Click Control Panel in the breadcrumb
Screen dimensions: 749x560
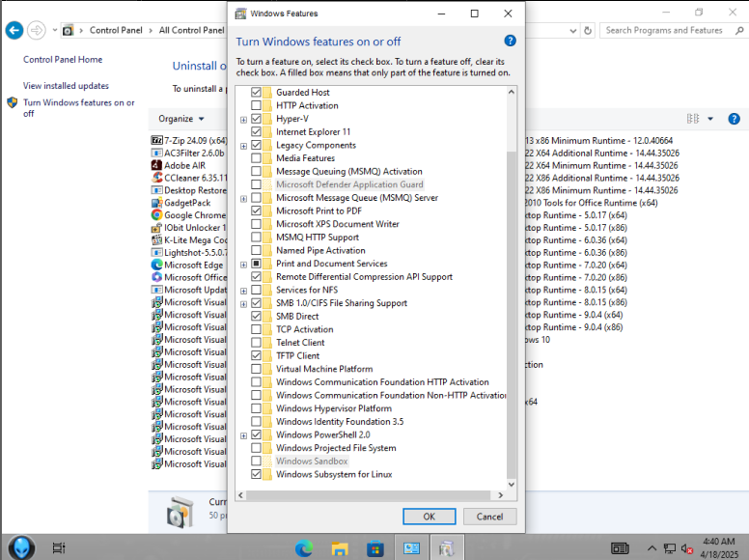click(116, 30)
